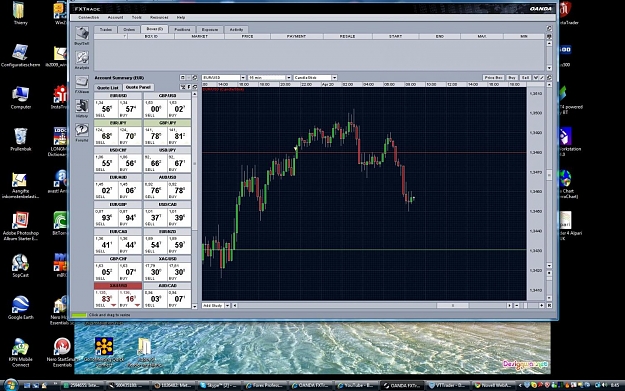Switch to the Orders tab

point(129,29)
